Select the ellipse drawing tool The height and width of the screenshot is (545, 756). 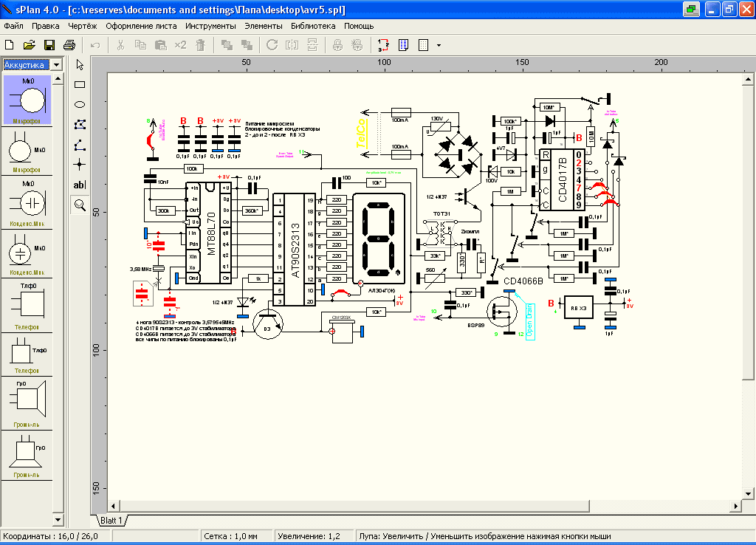pyautogui.click(x=80, y=105)
